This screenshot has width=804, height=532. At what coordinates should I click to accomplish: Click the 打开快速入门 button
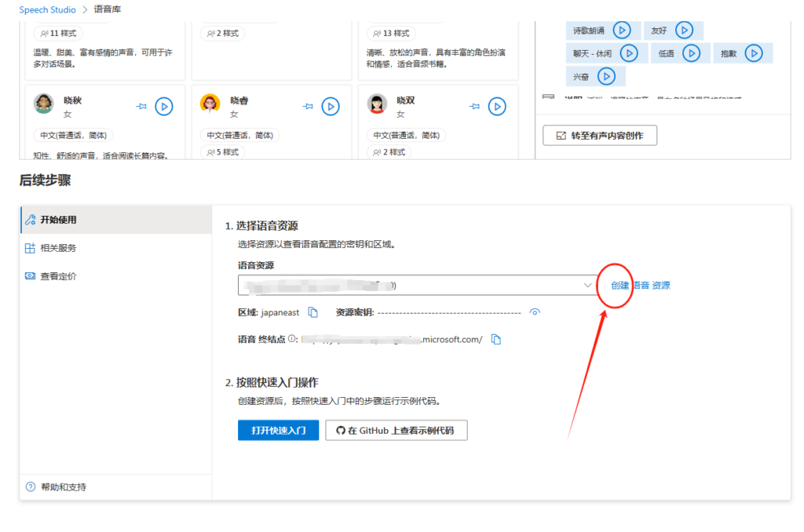tap(278, 430)
